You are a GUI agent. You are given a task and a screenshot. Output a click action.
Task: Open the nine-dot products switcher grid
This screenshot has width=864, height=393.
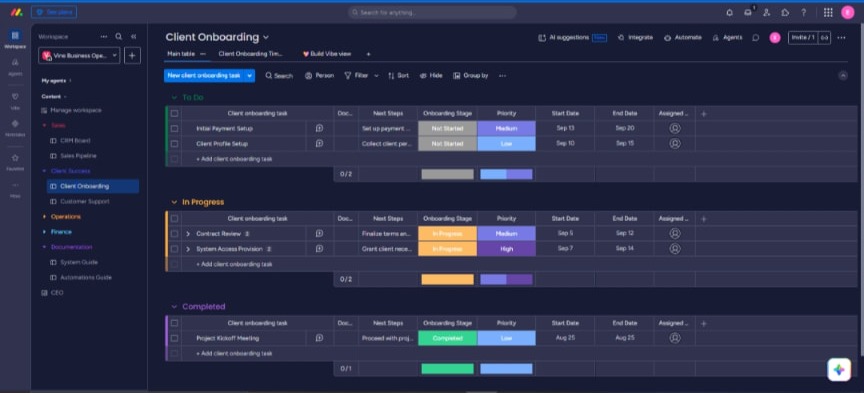[828, 12]
